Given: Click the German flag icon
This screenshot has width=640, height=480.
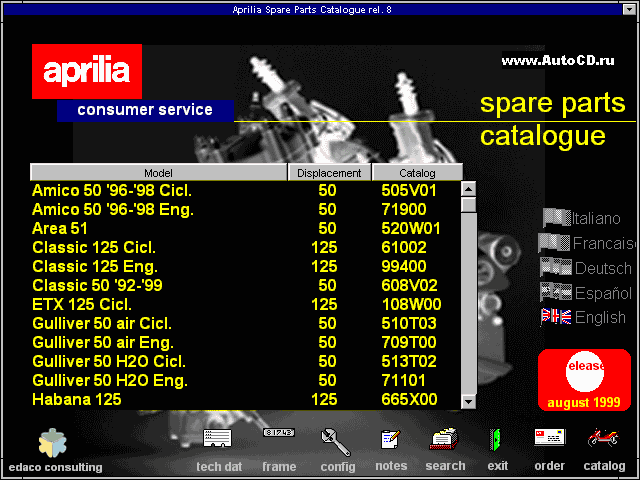Looking at the screenshot, I should (x=556, y=267).
